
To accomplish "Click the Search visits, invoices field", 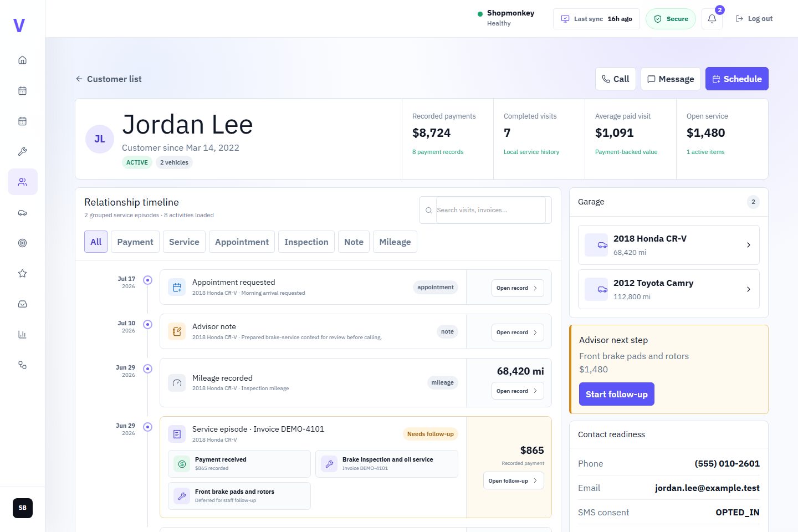I will click(x=491, y=210).
